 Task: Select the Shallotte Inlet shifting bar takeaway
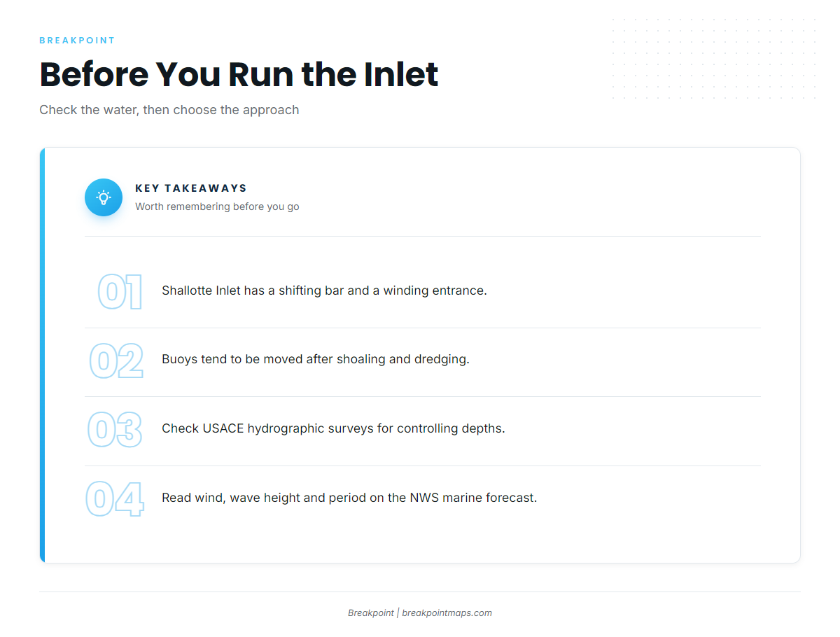tap(324, 290)
